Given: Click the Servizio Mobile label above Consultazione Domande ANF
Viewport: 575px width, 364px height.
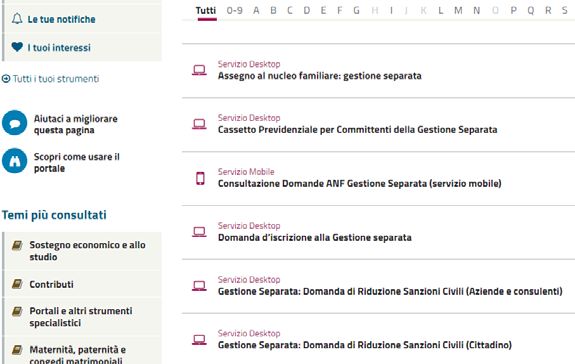Looking at the screenshot, I should coord(246,172).
